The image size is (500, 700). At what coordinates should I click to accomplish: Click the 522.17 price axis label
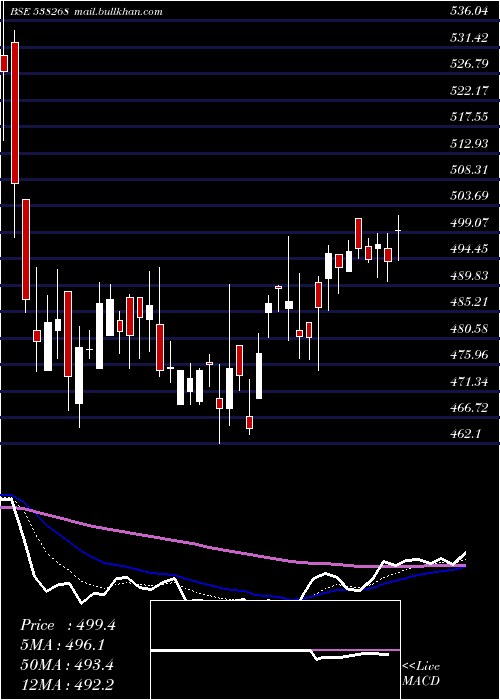coord(469,91)
